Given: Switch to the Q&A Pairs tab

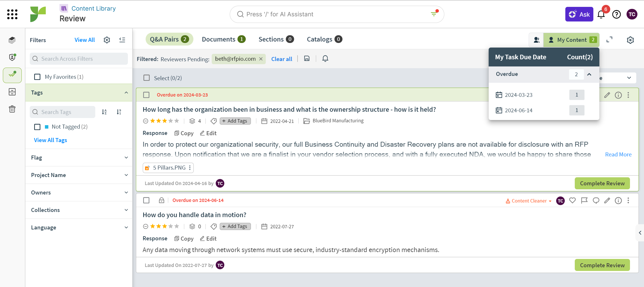Looking at the screenshot, I should tap(169, 39).
